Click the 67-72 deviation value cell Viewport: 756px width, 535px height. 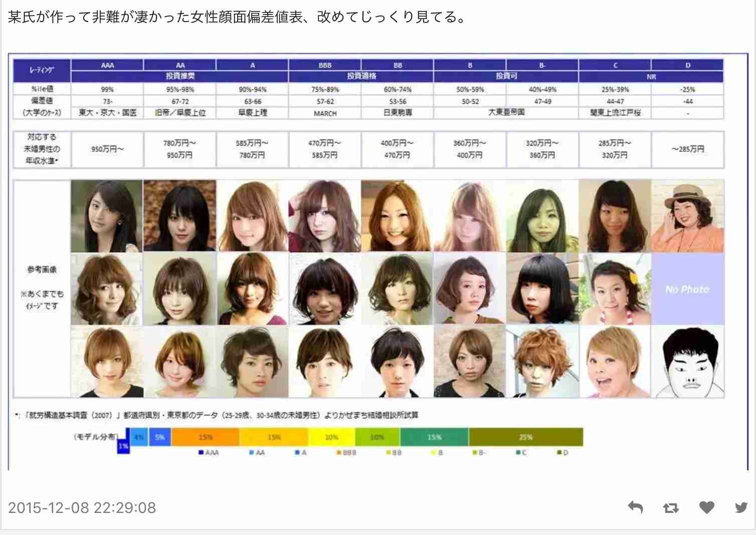[x=180, y=101]
